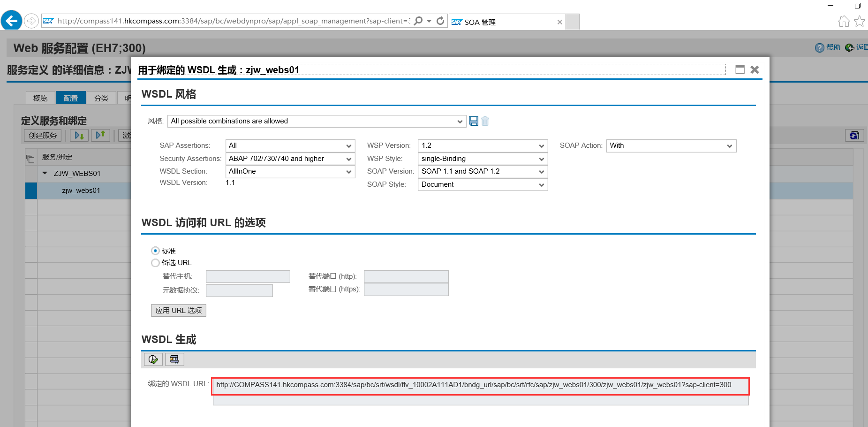Select the 标准 radio option
The width and height of the screenshot is (868, 427).
click(x=155, y=251)
